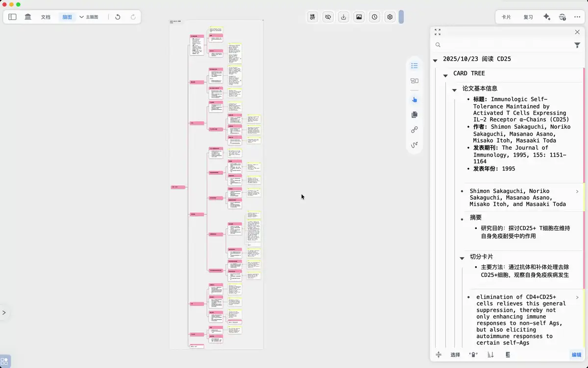Click the 标题: Immunologic Self-Tolerance bullet

(521, 109)
